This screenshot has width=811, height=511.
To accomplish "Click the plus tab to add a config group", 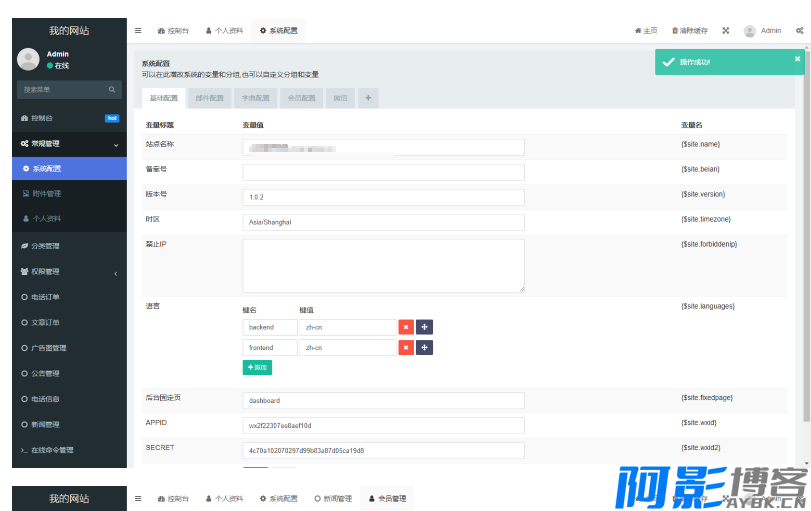I will coord(368,98).
